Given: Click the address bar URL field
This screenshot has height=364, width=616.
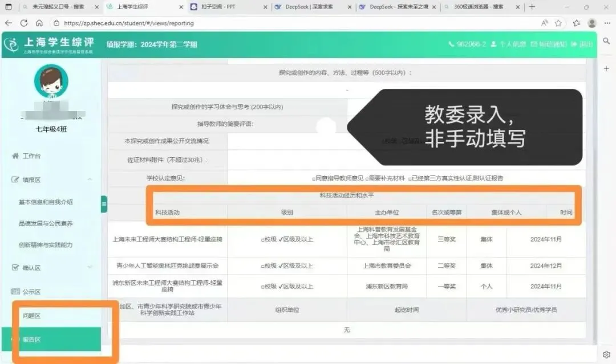Looking at the screenshot, I should [129, 23].
